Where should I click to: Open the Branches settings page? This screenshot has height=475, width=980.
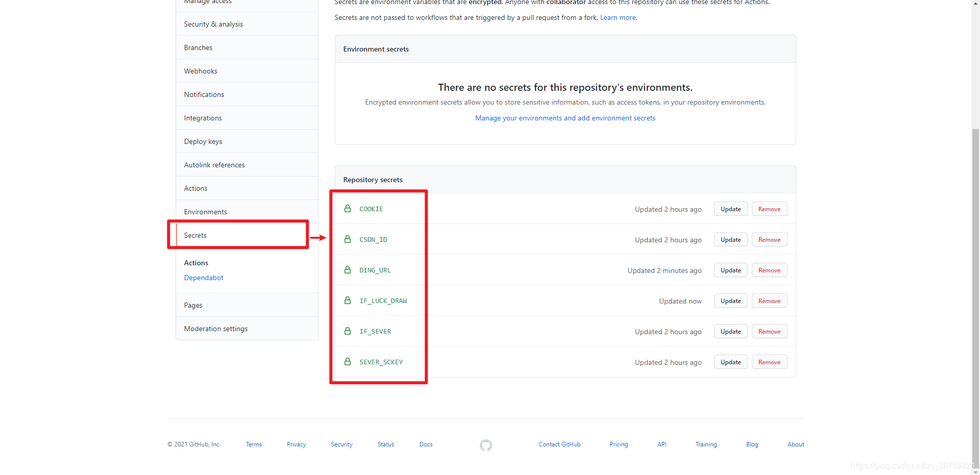point(247,47)
